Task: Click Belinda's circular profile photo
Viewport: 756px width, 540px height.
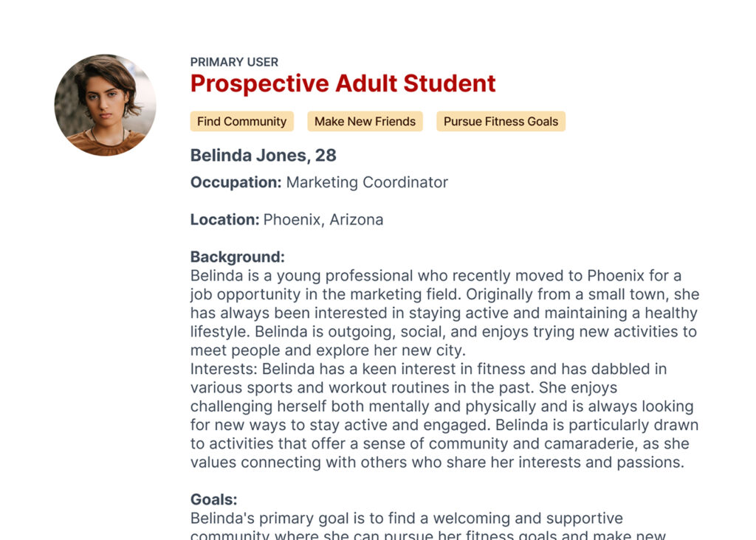Action: (105, 105)
